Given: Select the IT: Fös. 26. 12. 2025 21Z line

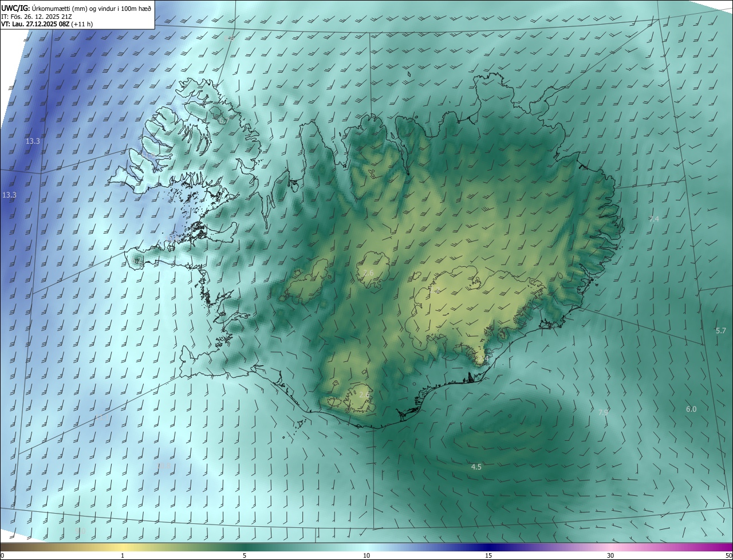Looking at the screenshot, I should tap(36, 16).
